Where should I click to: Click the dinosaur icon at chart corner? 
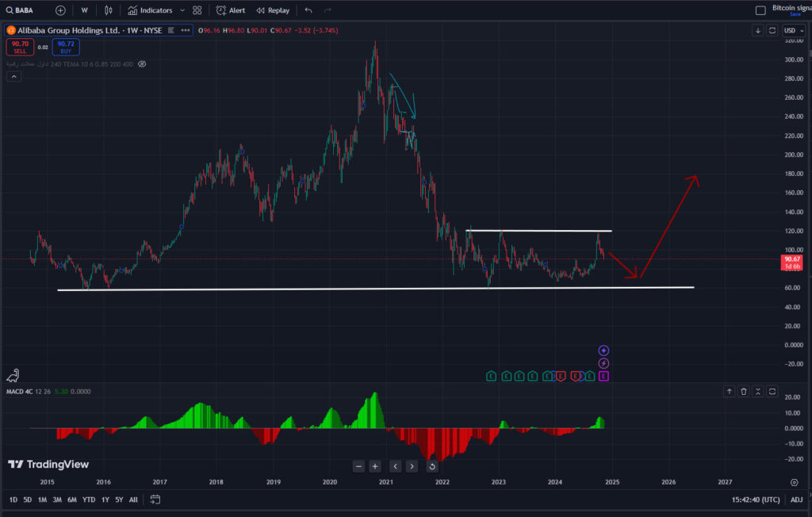(x=13, y=375)
